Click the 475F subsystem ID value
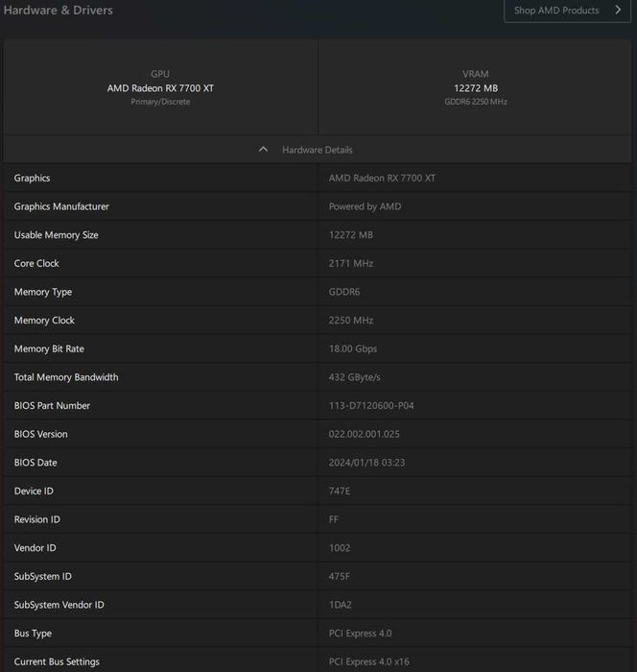 point(340,576)
